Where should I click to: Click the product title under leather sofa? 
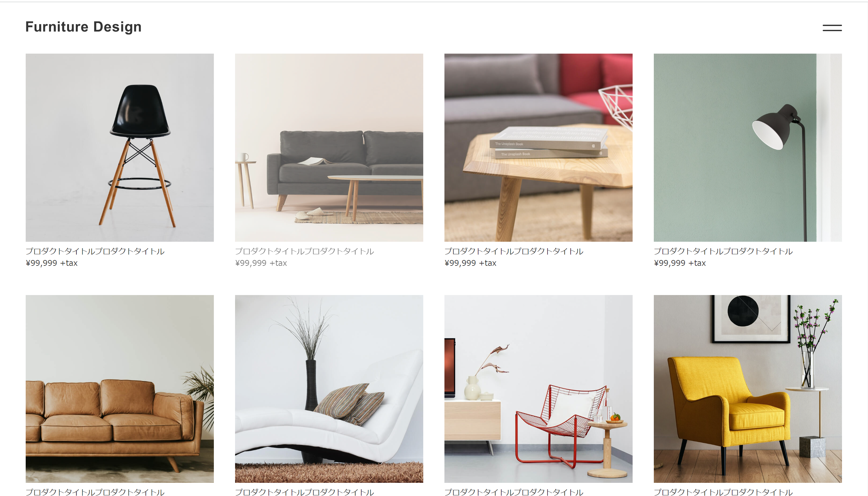(95, 492)
